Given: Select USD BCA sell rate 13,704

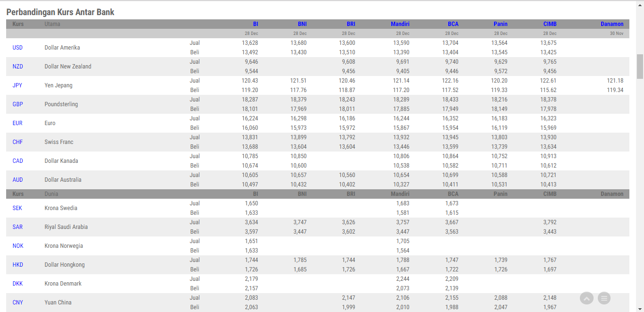Looking at the screenshot, I should pyautogui.click(x=450, y=43).
